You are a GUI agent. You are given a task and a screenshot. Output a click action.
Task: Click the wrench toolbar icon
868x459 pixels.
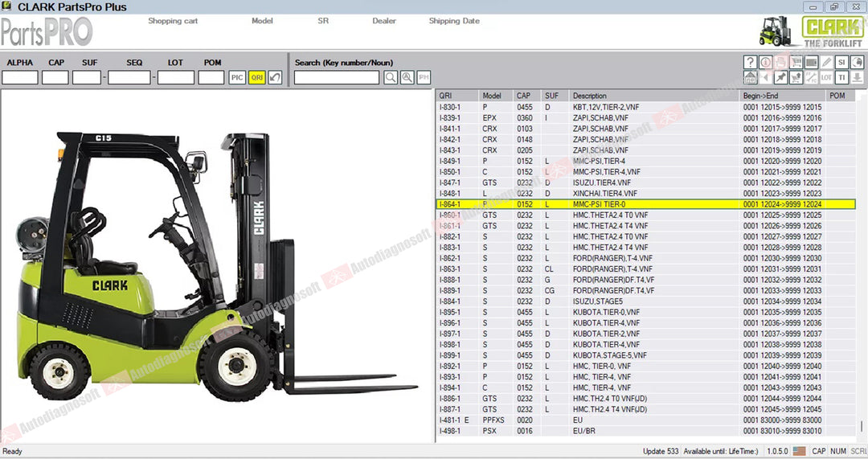coord(811,77)
